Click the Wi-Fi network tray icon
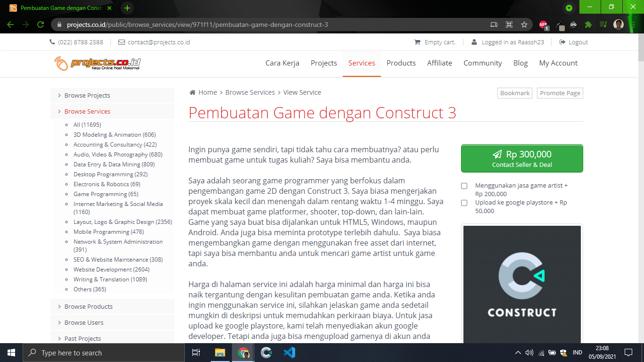This screenshot has width=644, height=362. tap(541, 353)
